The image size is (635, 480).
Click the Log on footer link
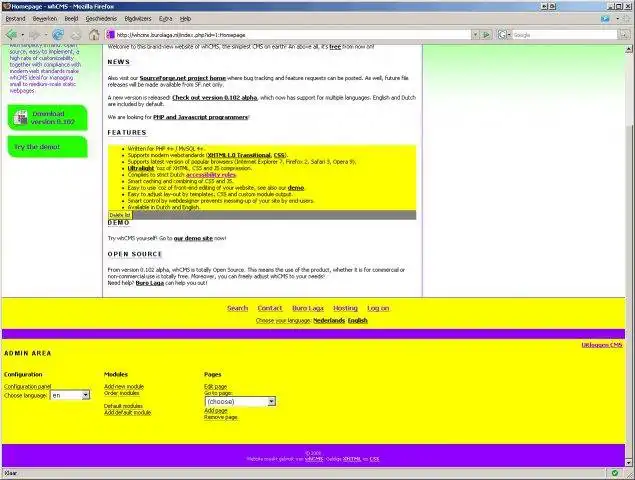[x=378, y=308]
